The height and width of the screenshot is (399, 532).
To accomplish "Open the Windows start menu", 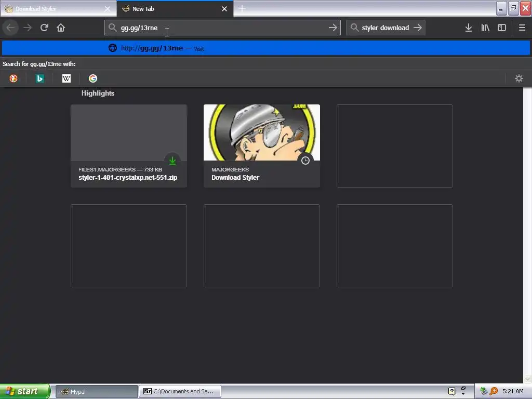I will point(24,391).
